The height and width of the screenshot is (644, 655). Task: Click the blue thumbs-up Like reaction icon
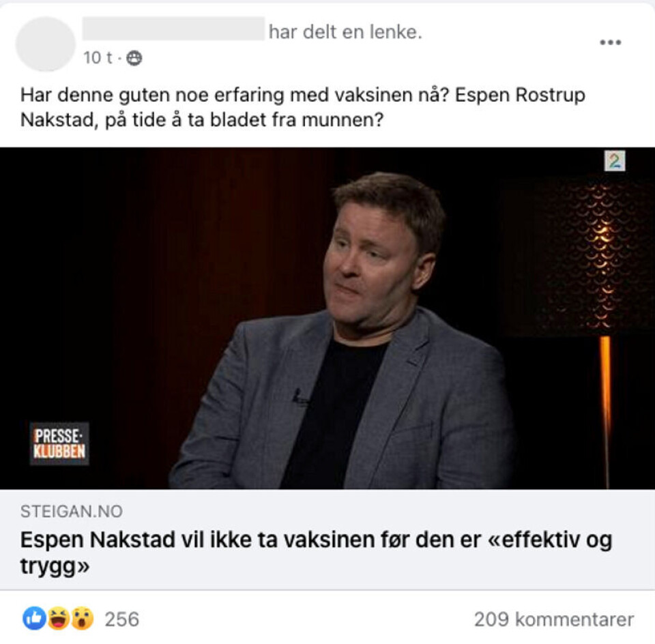[34, 619]
